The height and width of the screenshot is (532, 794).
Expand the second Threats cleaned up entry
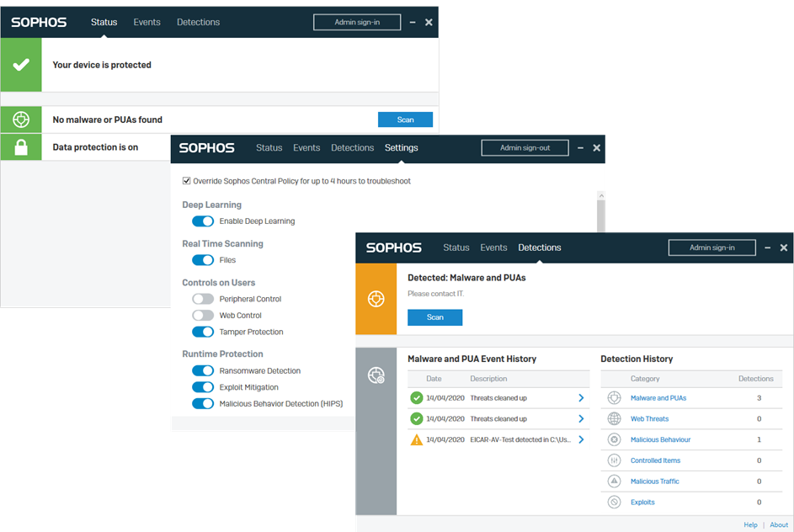581,418
